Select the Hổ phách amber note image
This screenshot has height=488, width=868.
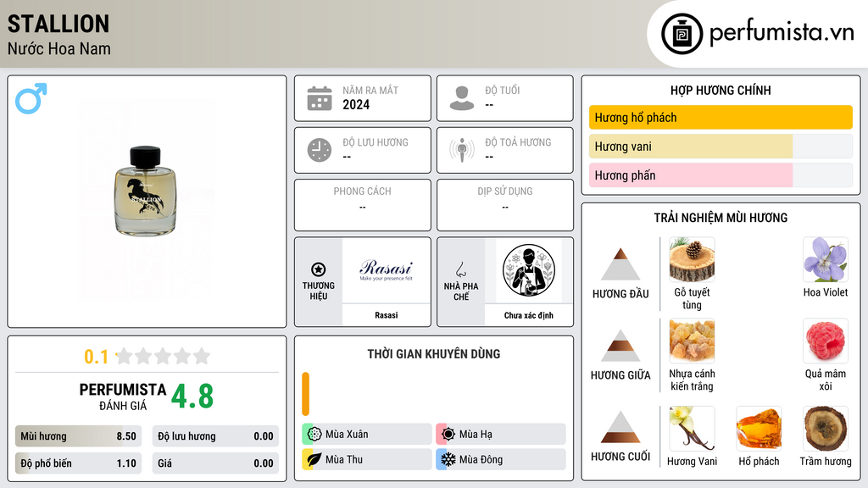tap(759, 429)
